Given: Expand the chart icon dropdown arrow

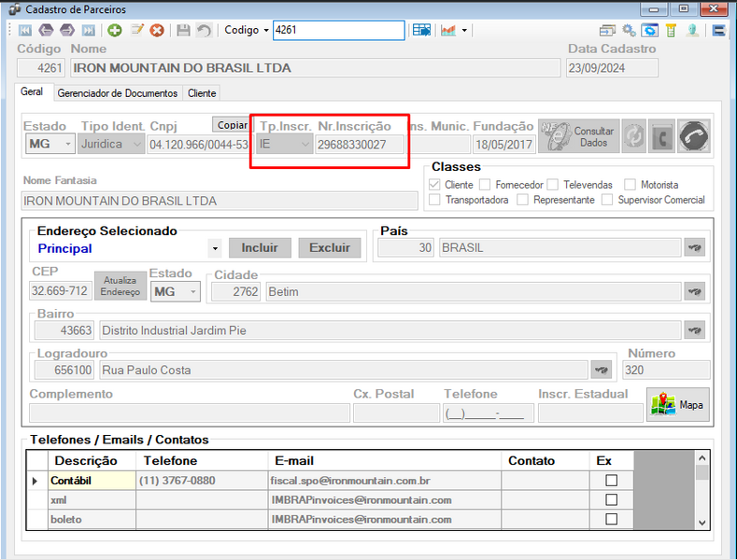Looking at the screenshot, I should click(464, 31).
